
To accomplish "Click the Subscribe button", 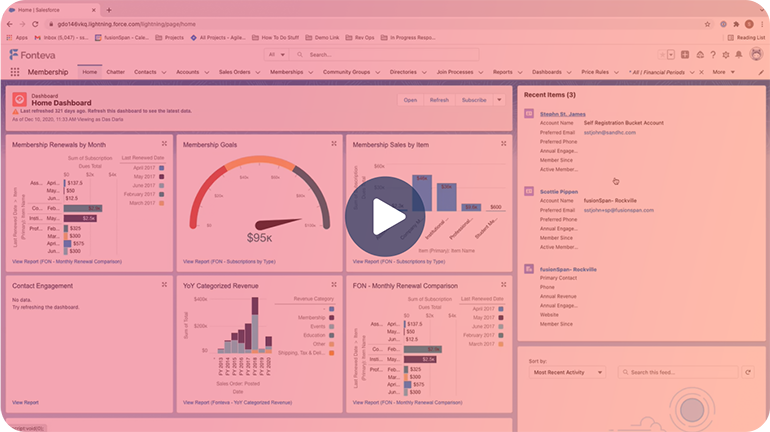I will coord(474,100).
